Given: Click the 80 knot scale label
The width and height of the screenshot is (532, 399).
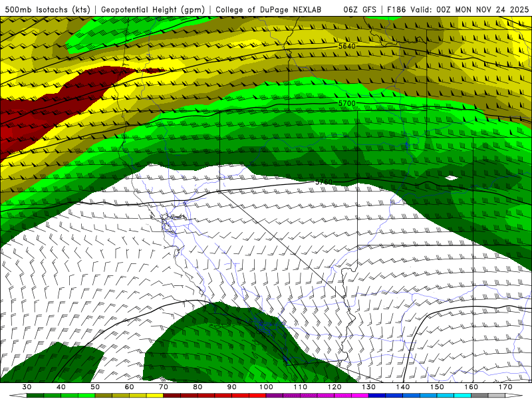Looking at the screenshot, I should [x=198, y=387].
